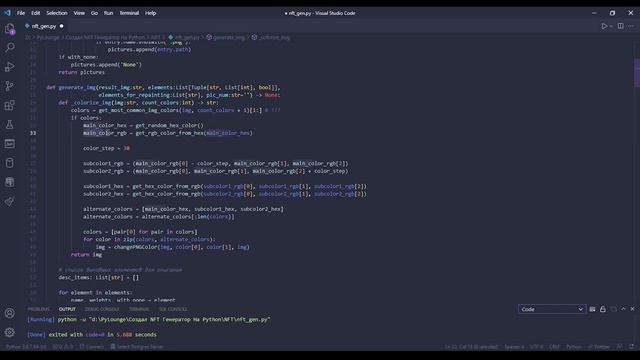Switch to the Terminal panel tab

(139, 309)
